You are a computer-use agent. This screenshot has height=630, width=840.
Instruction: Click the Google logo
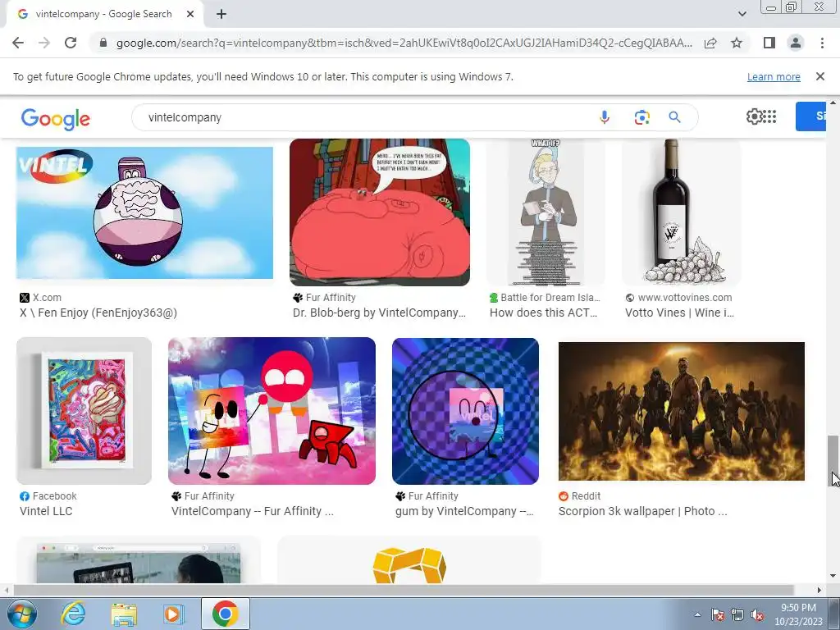point(56,118)
